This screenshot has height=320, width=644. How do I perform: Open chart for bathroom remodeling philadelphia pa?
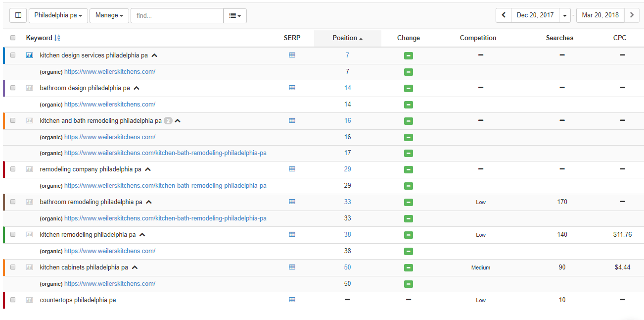(x=30, y=202)
